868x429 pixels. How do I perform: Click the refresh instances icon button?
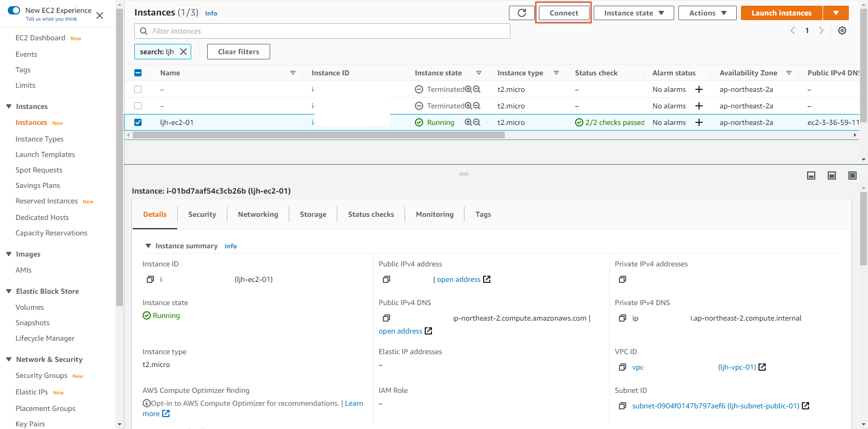pos(522,13)
